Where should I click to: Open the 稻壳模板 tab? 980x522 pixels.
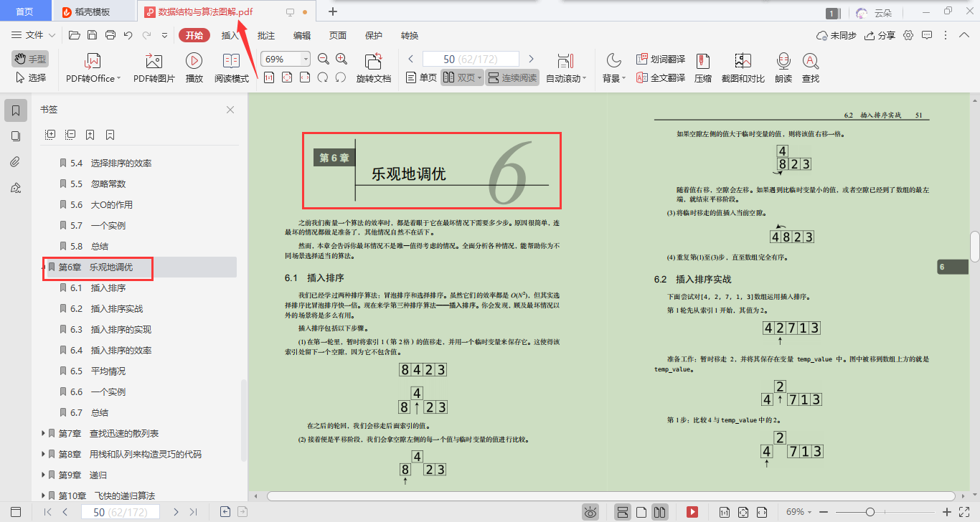coord(93,11)
